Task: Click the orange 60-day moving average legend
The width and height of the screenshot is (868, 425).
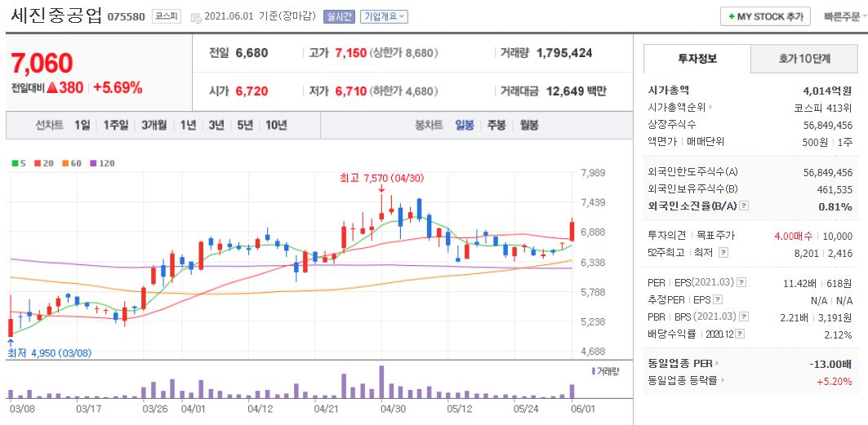Action: [x=72, y=164]
